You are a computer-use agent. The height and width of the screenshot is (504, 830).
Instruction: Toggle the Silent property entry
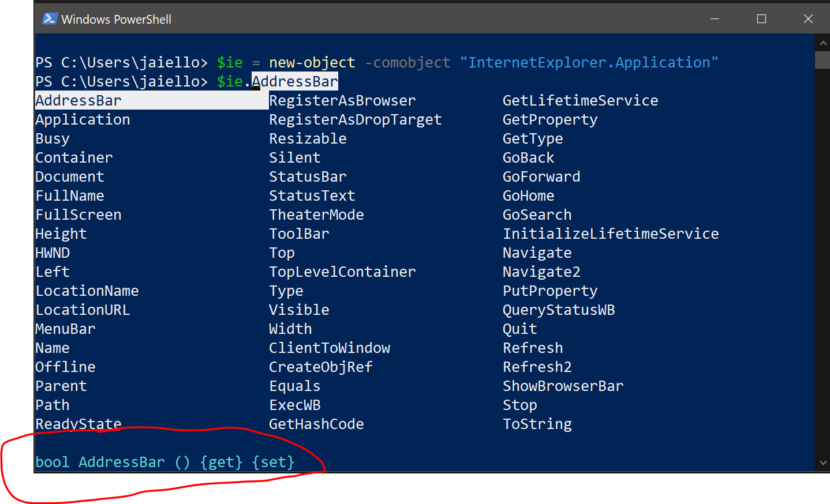[x=294, y=157]
